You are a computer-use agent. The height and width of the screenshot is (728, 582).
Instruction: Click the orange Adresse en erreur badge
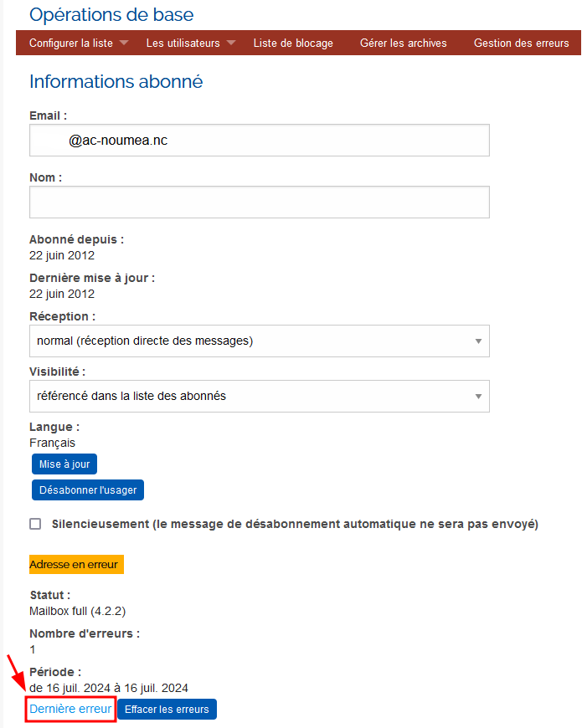click(76, 565)
